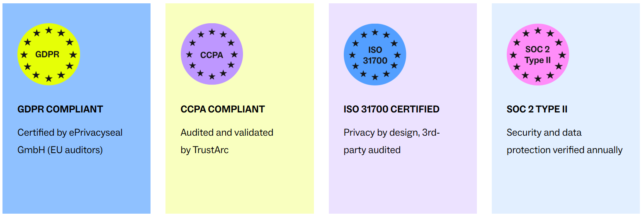
Task: Click empty area of the yellow CCPA card
Action: [240, 187]
